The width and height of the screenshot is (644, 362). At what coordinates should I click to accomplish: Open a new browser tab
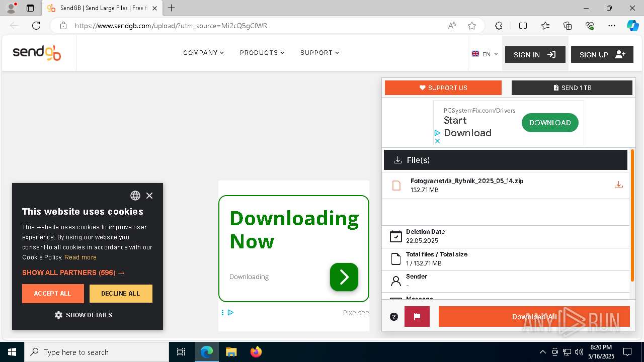[172, 8]
